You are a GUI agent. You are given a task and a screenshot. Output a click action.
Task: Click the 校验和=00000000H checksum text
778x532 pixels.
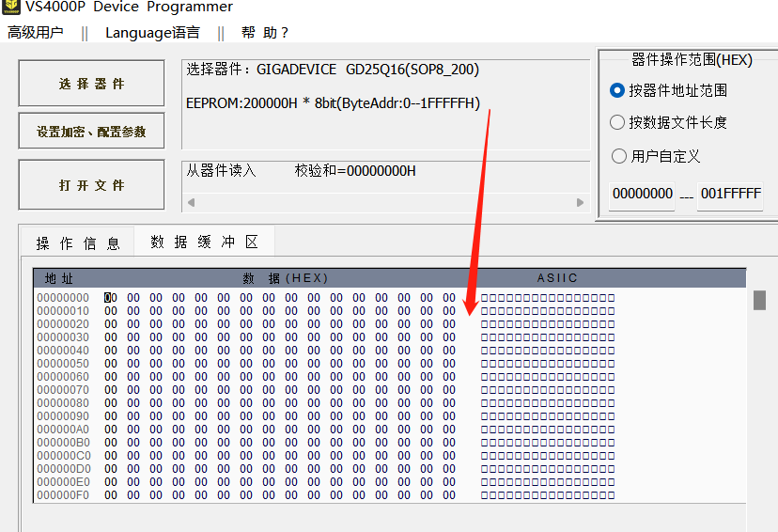pyautogui.click(x=355, y=171)
